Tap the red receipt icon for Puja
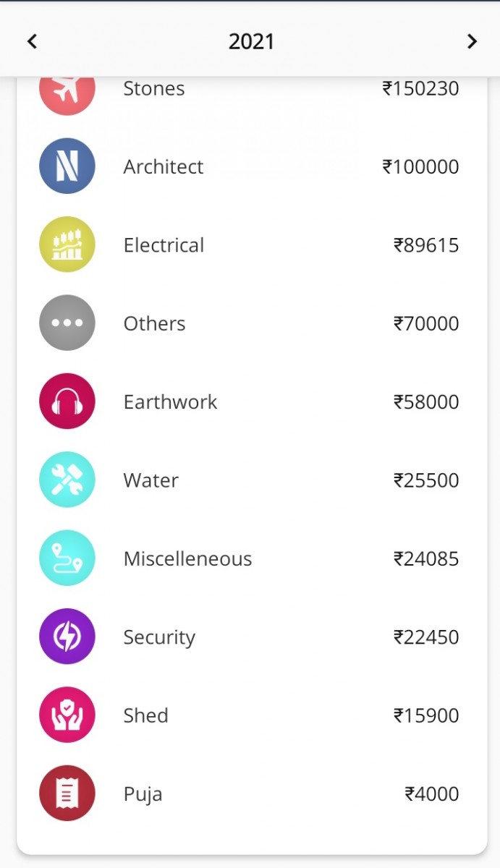The width and height of the screenshot is (500, 868). pyautogui.click(x=67, y=793)
